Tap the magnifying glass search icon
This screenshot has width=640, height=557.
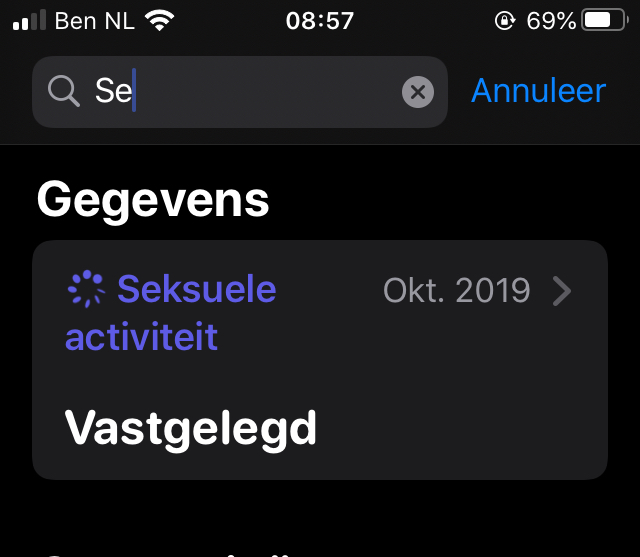64,91
